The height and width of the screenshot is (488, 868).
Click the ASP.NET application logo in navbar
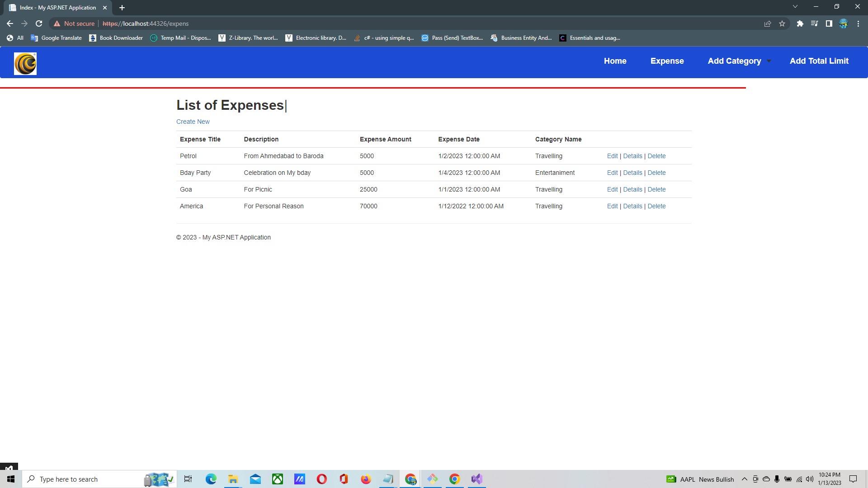(x=25, y=63)
